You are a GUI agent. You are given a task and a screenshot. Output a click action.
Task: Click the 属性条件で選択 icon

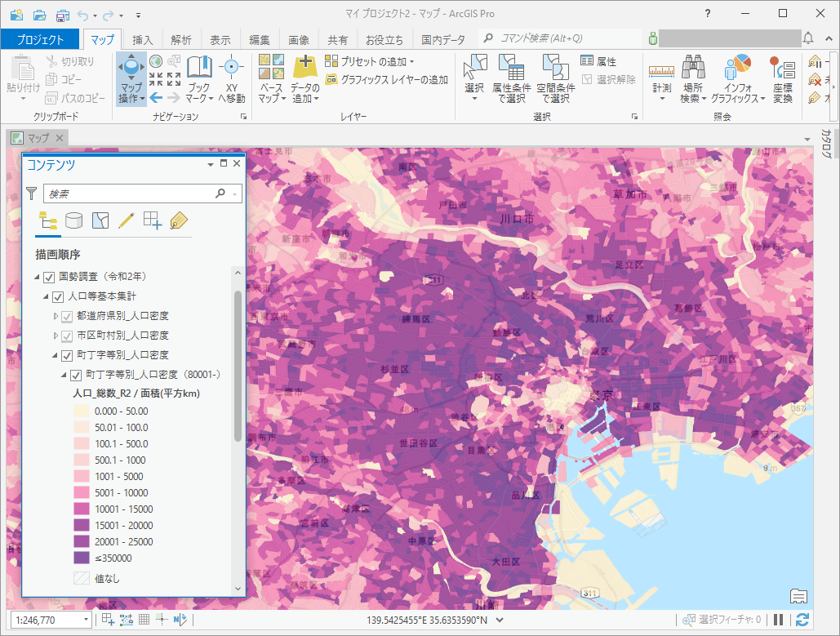(511, 69)
